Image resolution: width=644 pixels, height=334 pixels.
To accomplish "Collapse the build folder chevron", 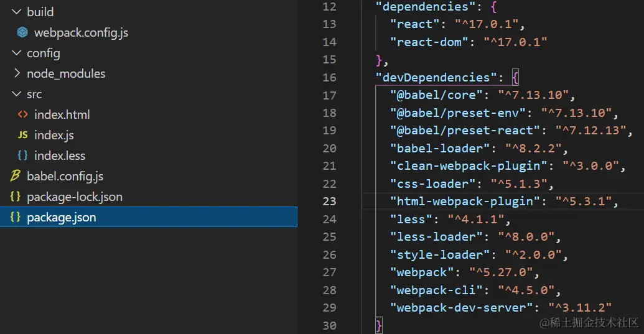I will point(16,11).
